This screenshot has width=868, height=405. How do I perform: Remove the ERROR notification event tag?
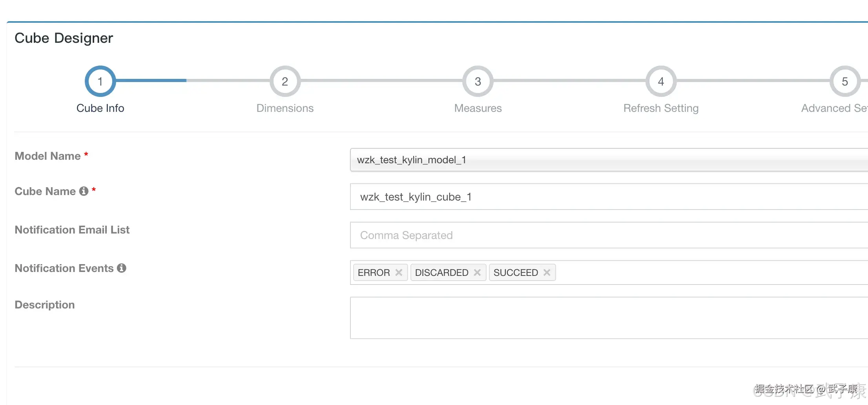(399, 272)
